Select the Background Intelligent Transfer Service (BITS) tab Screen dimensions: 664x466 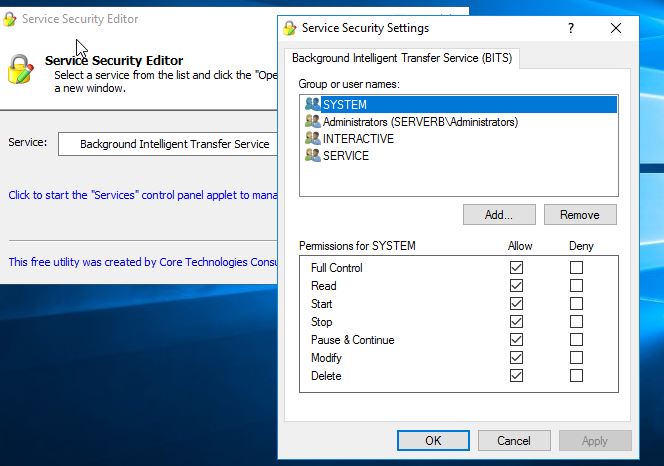point(402,58)
